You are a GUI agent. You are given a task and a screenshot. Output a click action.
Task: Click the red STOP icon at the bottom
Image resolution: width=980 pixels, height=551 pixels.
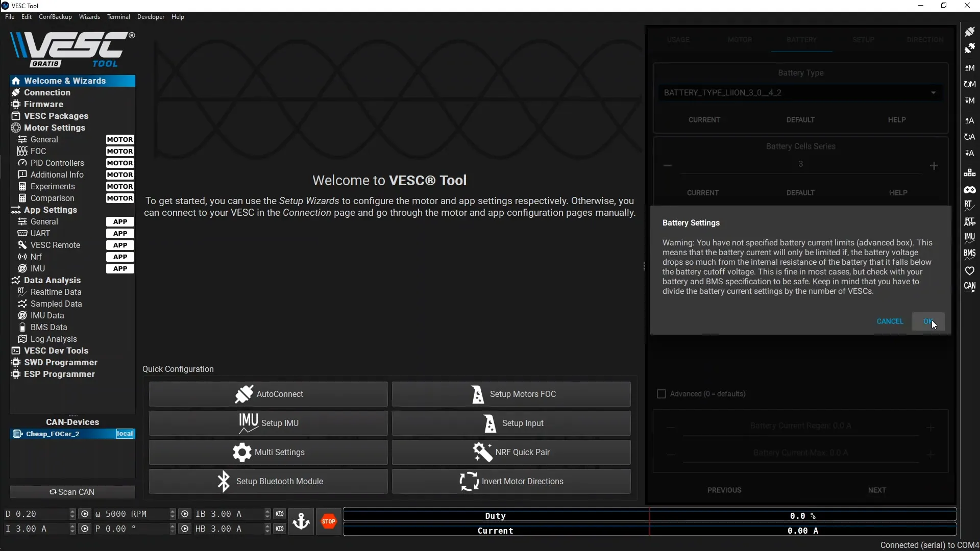click(x=329, y=521)
